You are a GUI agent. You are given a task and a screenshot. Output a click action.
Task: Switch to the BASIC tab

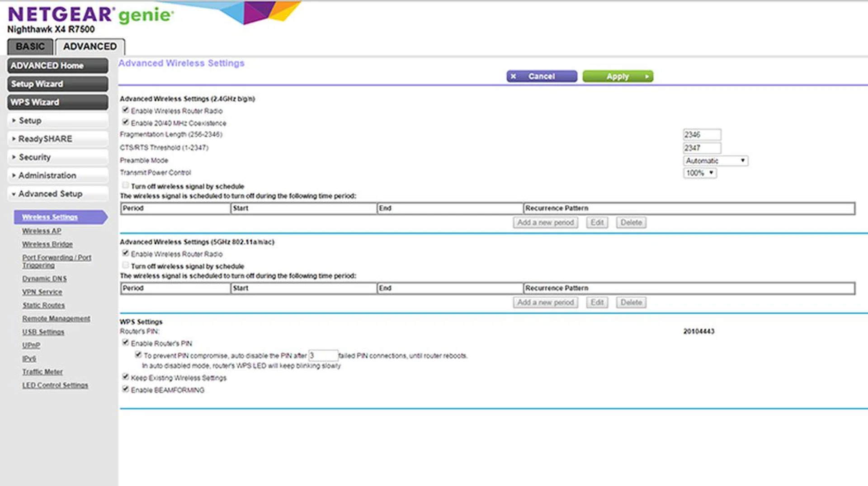click(30, 47)
